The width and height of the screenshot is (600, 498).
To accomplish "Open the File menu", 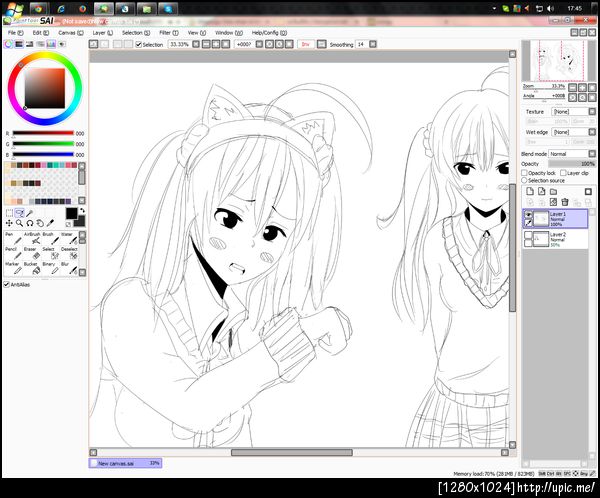I will pyautogui.click(x=16, y=33).
